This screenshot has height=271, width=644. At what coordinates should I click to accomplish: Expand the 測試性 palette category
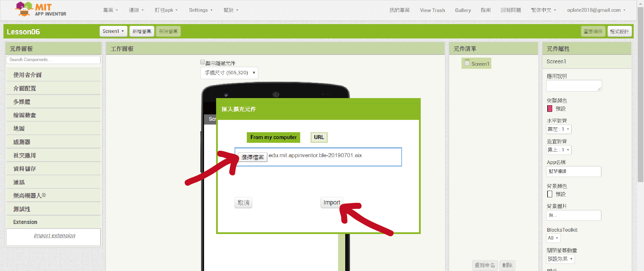click(53, 209)
